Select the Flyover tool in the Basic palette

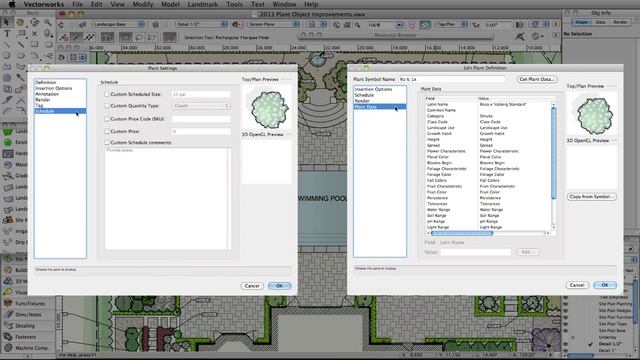[34, 22]
